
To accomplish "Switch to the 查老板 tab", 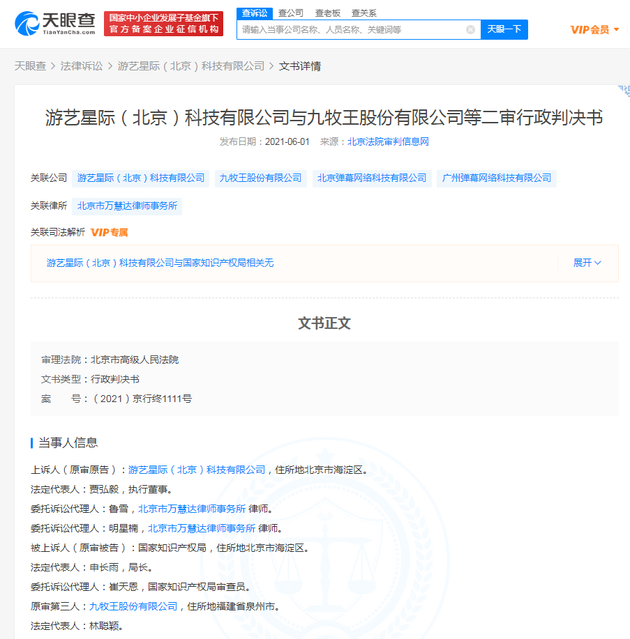I will 327,12.
